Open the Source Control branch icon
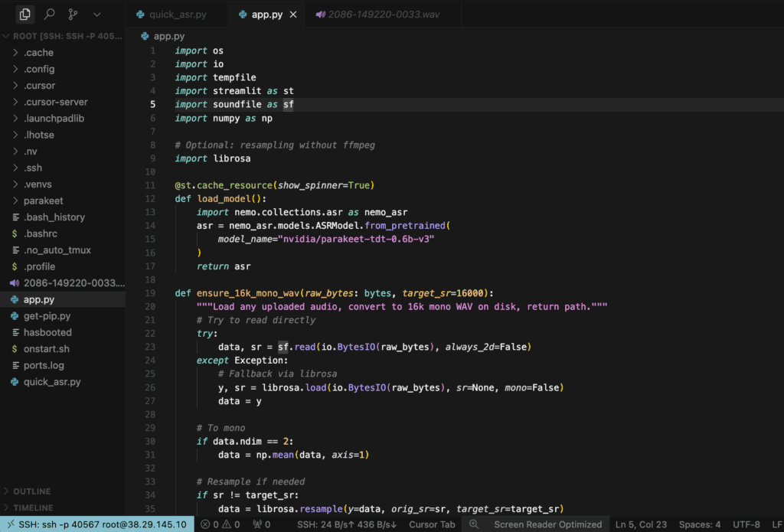The width and height of the screenshot is (784, 532). pyautogui.click(x=73, y=15)
